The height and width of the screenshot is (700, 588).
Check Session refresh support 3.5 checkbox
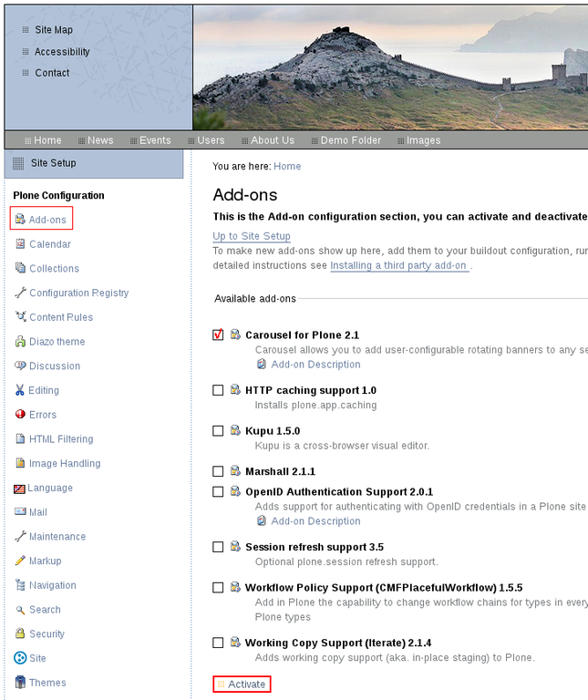pyautogui.click(x=218, y=547)
